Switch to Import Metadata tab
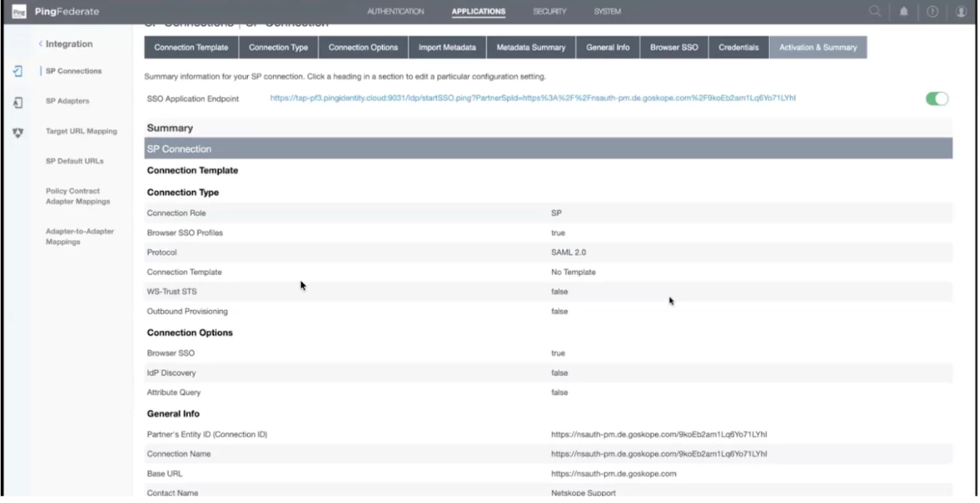980x503 pixels. click(447, 48)
